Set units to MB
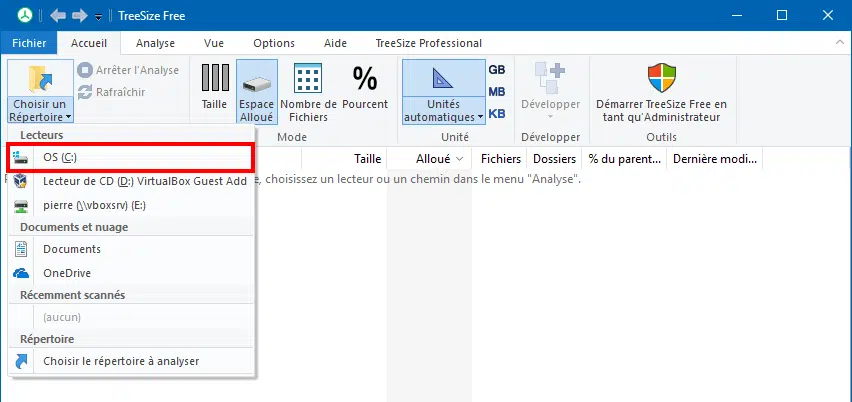852x402 pixels. click(497, 92)
